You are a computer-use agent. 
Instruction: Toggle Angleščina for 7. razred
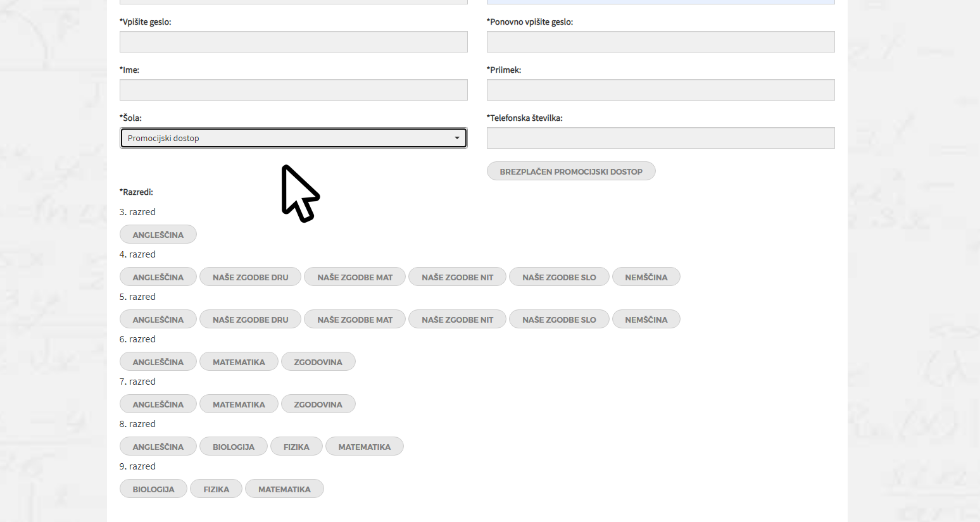[x=158, y=404]
